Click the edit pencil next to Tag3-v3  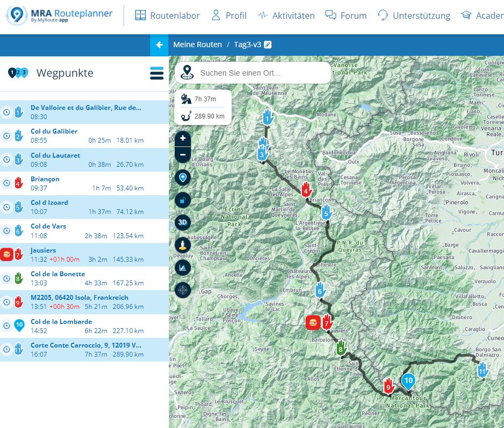(268, 45)
